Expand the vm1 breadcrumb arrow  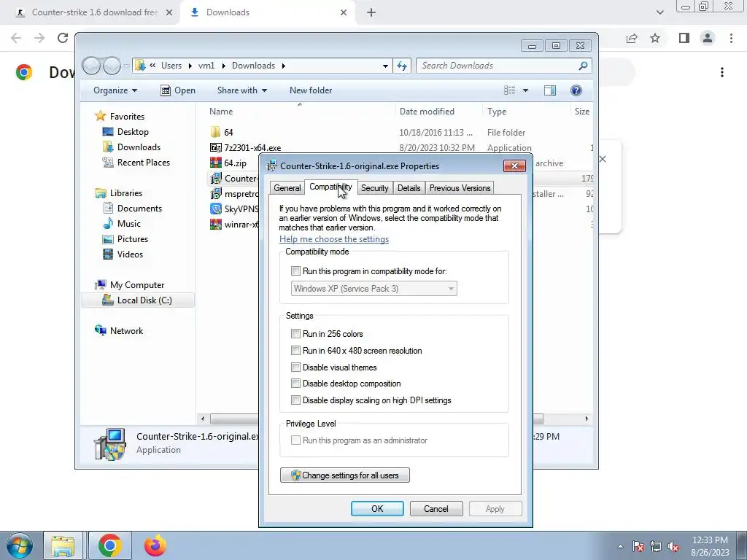click(x=223, y=66)
